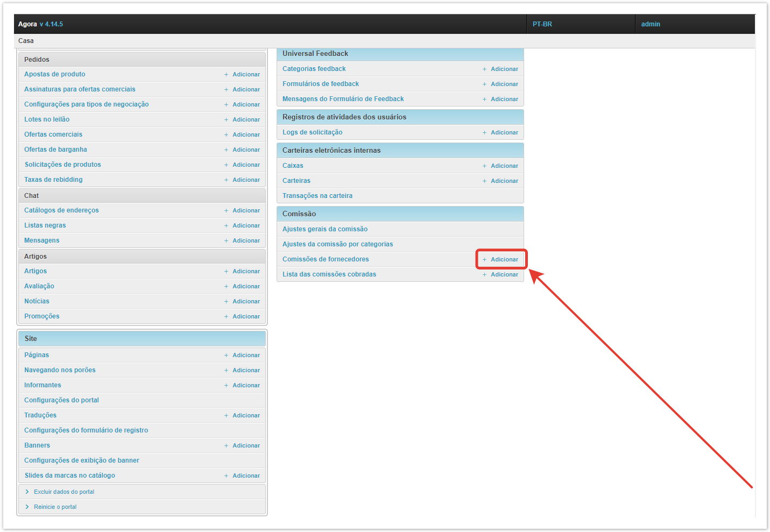Click the plus icon next to Ofertas comerciais
This screenshot has height=532, width=770.
(x=226, y=135)
